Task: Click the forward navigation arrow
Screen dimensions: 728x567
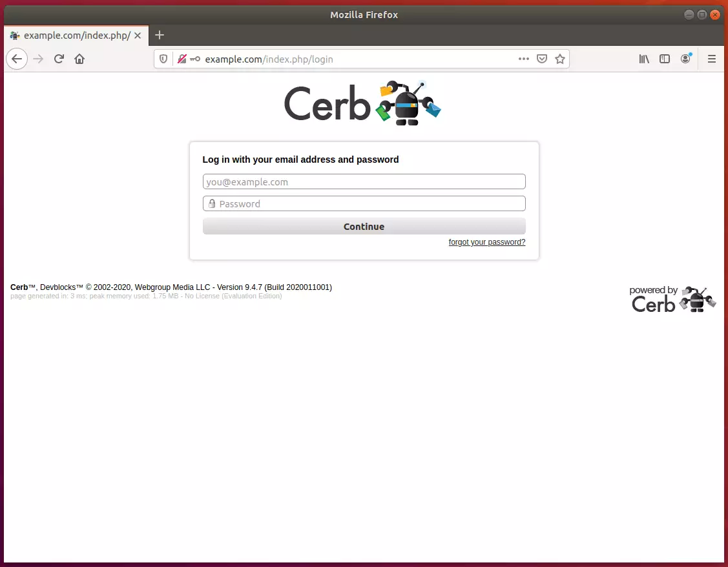Action: (x=38, y=59)
